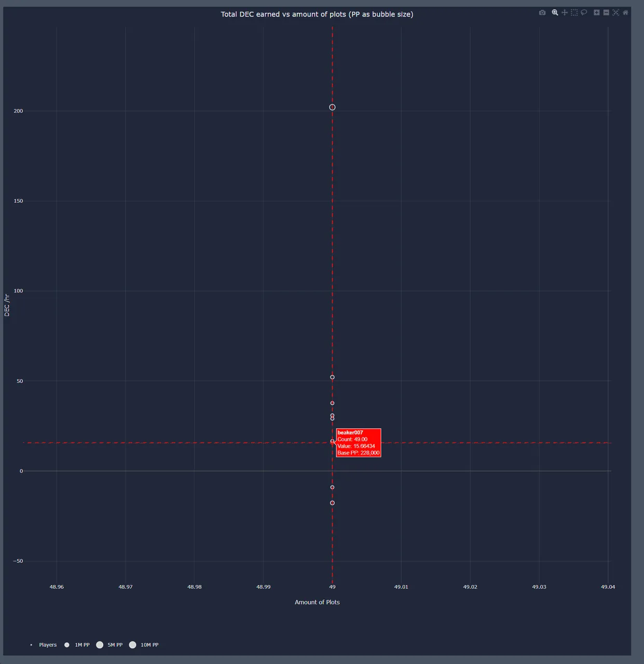Image resolution: width=644 pixels, height=664 pixels.
Task: Click the 'DEC /hr' y-axis title
Action: point(7,305)
